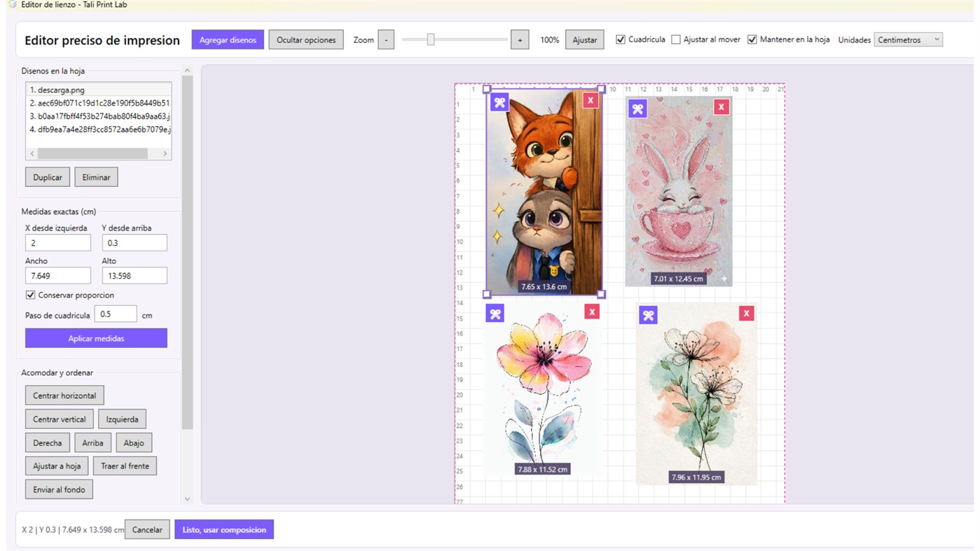Click the Eliminar button
The width and height of the screenshot is (980, 551).
point(96,177)
